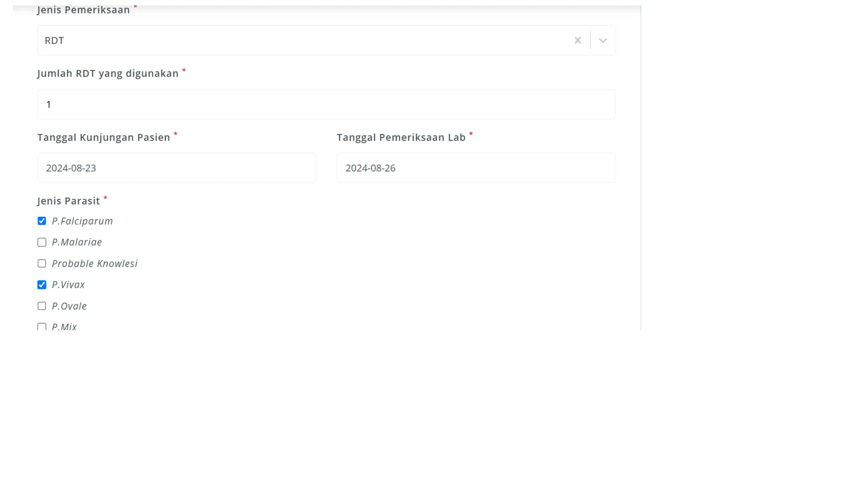Image resolution: width=868 pixels, height=488 pixels.
Task: Click the Jenis Parasit section label
Action: pyautogui.click(x=68, y=201)
